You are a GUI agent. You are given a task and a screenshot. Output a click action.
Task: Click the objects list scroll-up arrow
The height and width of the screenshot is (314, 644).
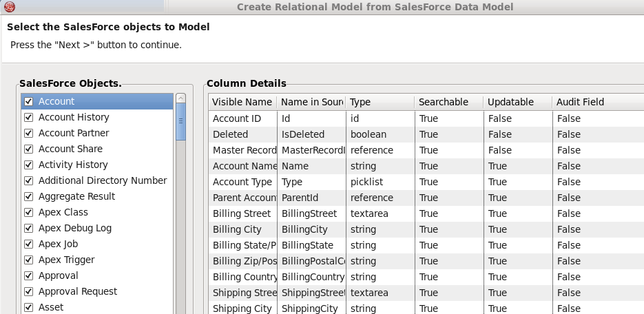coord(180,98)
